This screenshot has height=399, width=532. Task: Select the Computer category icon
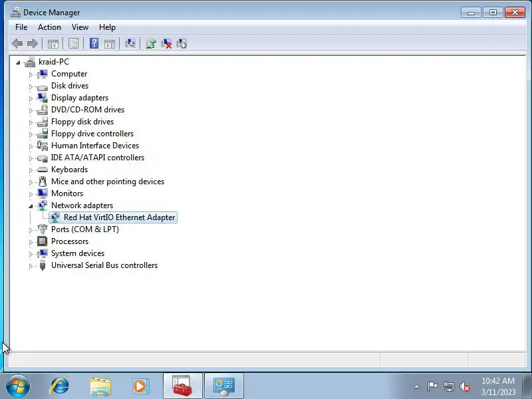(x=43, y=74)
